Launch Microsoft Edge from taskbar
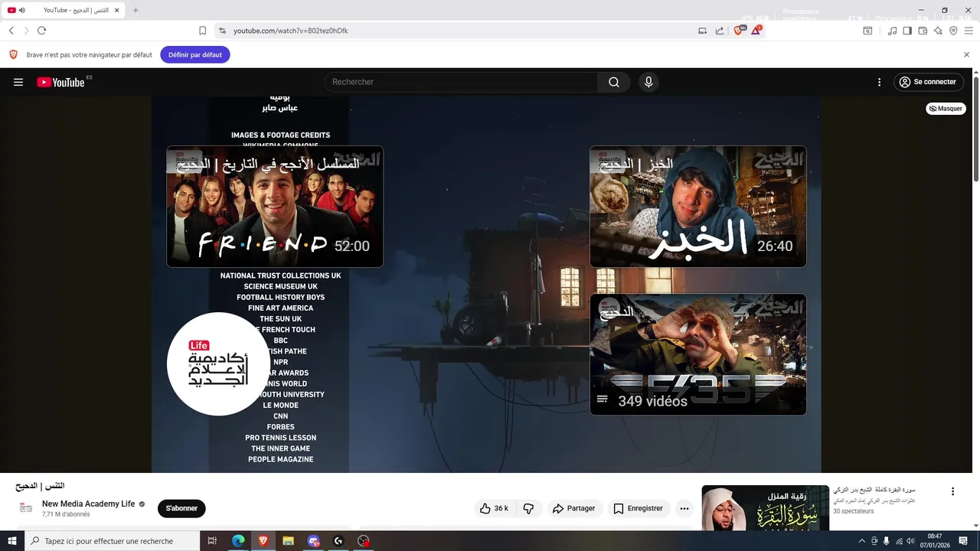Screen dimensions: 980x551 point(238,541)
